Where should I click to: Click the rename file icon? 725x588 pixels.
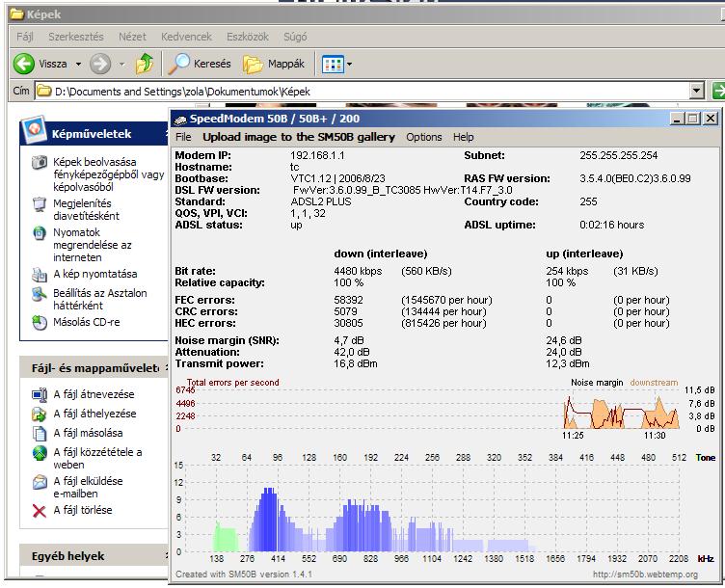tap(40, 395)
